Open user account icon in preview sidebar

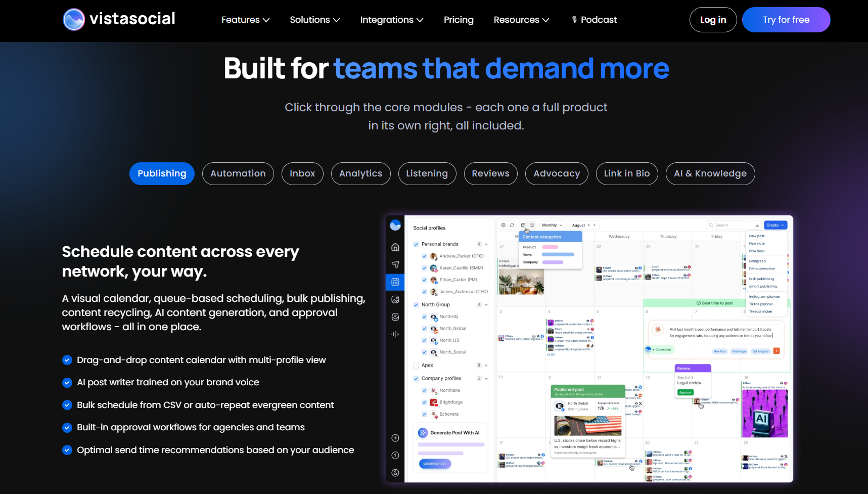tap(395, 473)
